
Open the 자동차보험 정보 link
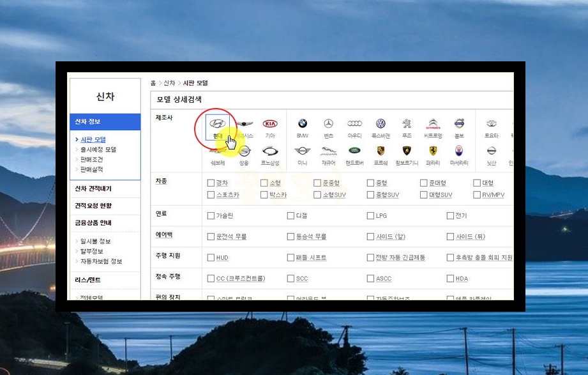[x=102, y=261]
